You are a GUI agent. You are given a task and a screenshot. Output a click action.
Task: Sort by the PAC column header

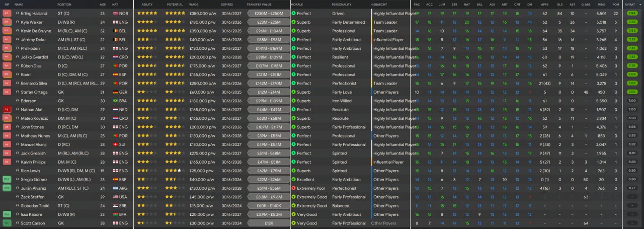click(x=417, y=4)
